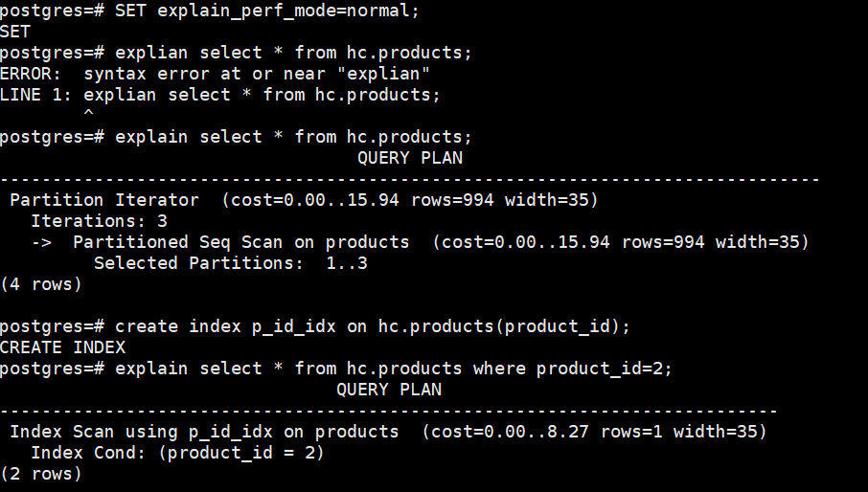Click the misspelled explian select command
The height and width of the screenshot is (492, 868).
tap(236, 53)
